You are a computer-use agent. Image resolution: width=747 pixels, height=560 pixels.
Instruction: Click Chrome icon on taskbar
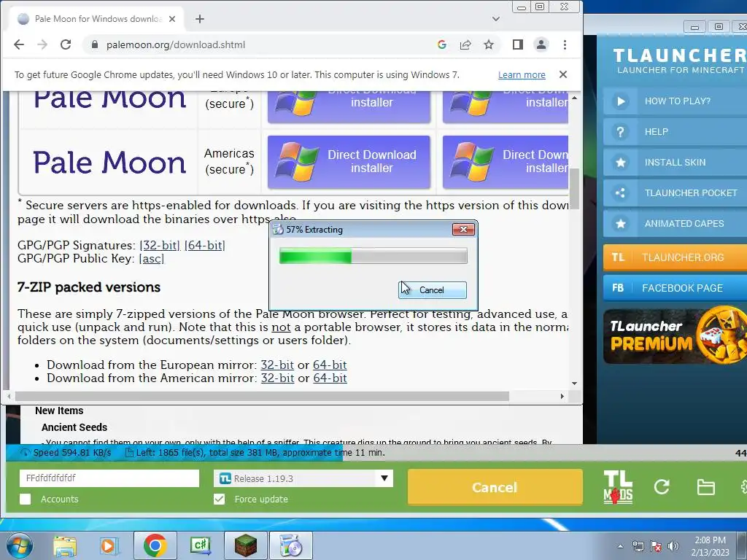click(155, 545)
